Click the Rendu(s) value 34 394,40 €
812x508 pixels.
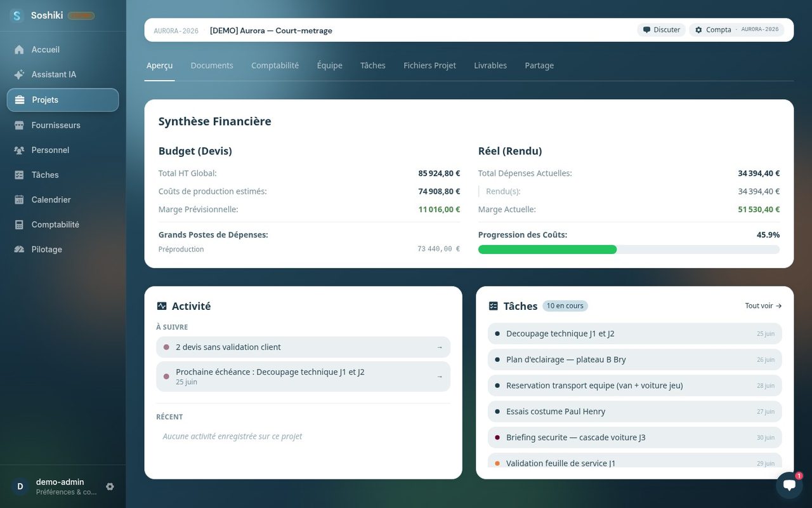point(759,191)
